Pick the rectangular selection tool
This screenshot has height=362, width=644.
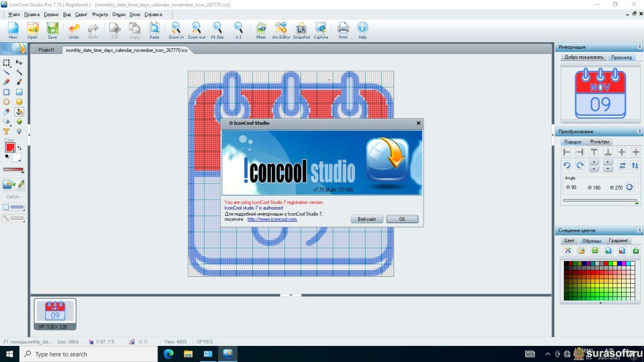[x=7, y=63]
